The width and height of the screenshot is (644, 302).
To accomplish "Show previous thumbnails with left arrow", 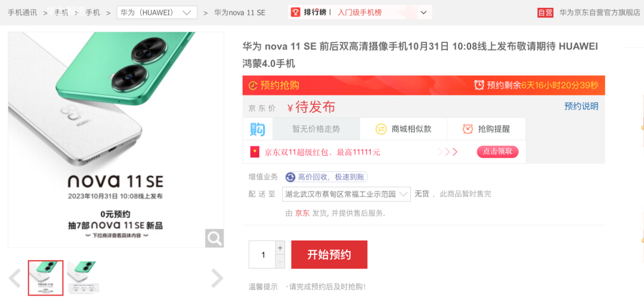I will 15,278.
